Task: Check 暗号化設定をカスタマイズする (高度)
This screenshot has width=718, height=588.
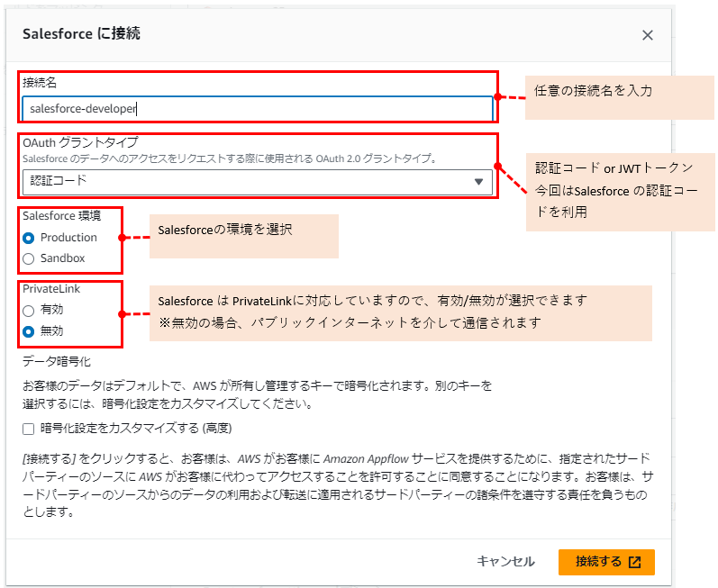Action: click(29, 429)
